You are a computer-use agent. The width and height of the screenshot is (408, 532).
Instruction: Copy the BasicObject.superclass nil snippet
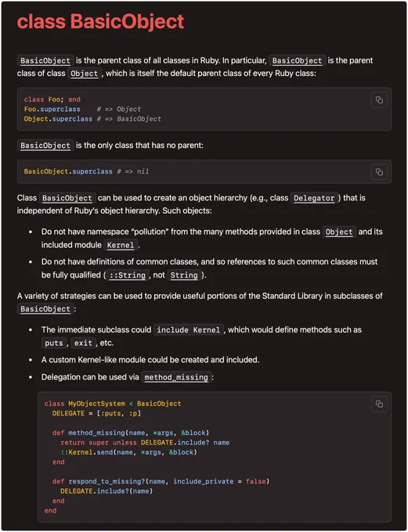pos(379,172)
